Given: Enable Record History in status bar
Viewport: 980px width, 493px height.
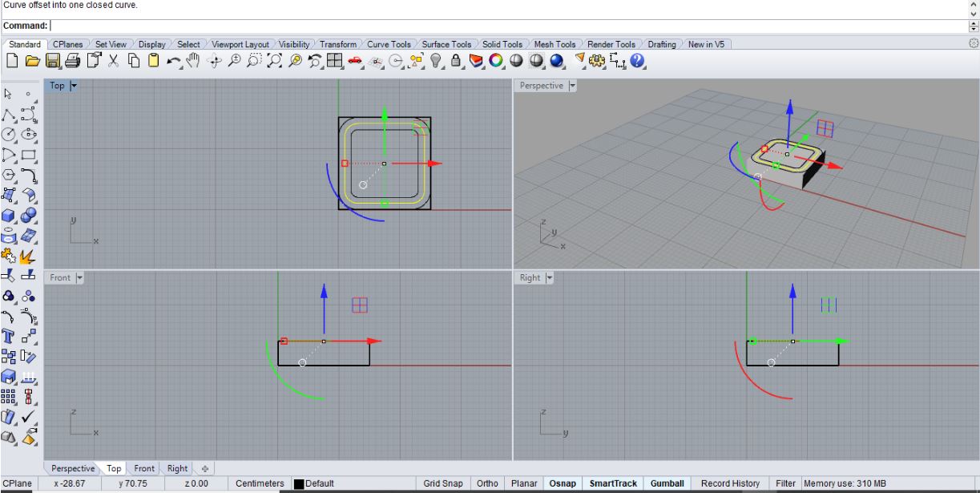Looking at the screenshot, I should click(730, 483).
